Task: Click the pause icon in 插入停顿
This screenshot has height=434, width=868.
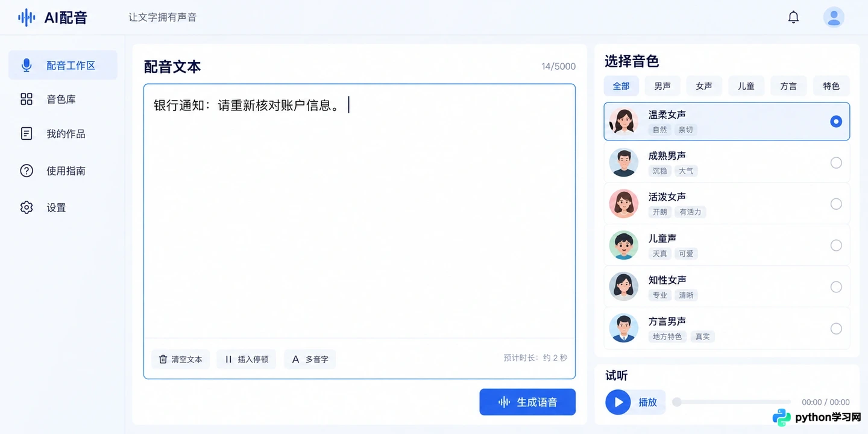Action: click(x=228, y=359)
